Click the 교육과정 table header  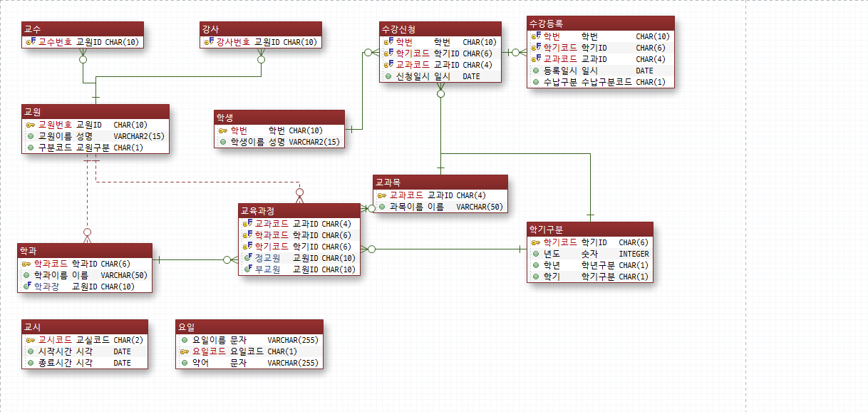tap(299, 211)
